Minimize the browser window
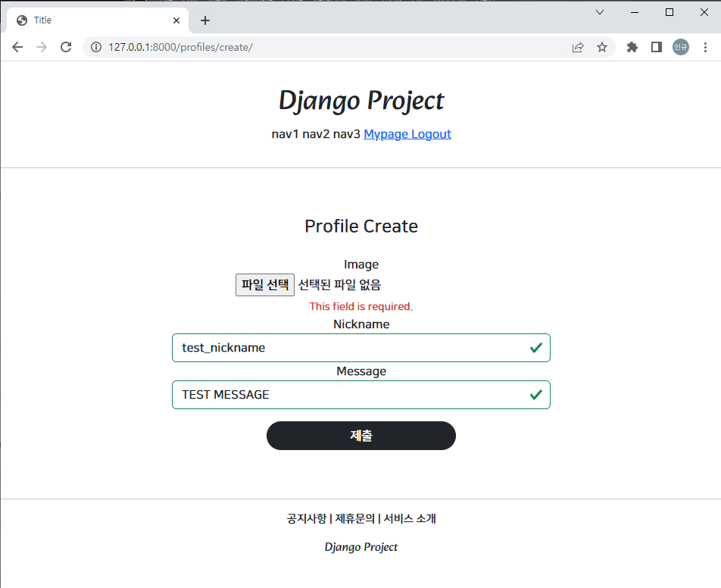Screen dimensions: 721x588 (x=635, y=12)
